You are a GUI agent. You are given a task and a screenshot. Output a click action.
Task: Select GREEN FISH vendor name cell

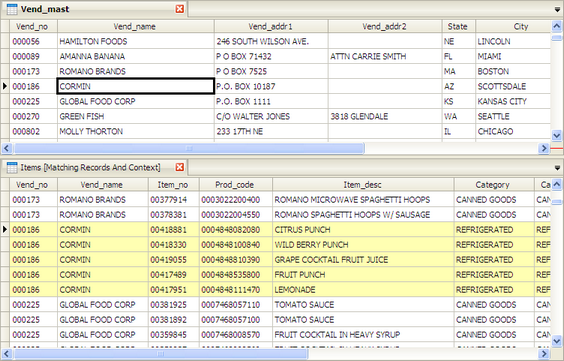coord(136,116)
